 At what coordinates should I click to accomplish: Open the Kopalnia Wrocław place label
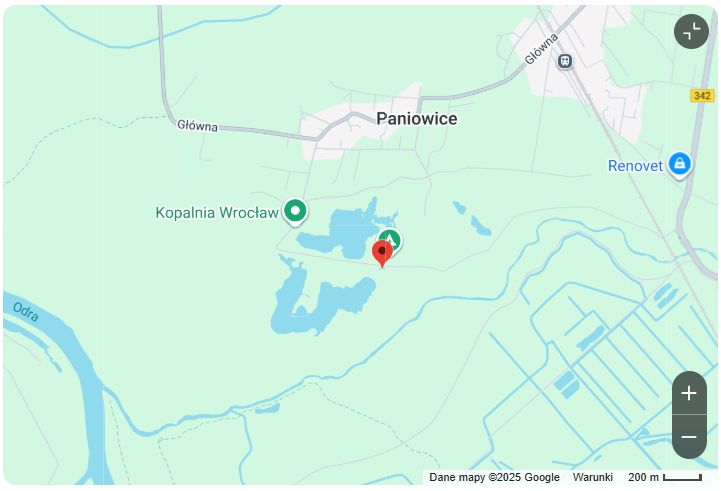coord(217,213)
